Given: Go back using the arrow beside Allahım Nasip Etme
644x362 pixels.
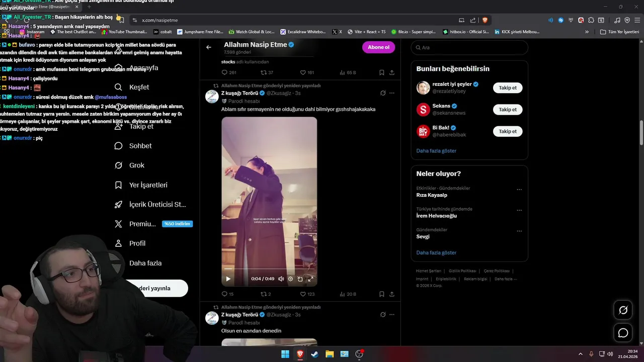Looking at the screenshot, I should click(x=209, y=47).
